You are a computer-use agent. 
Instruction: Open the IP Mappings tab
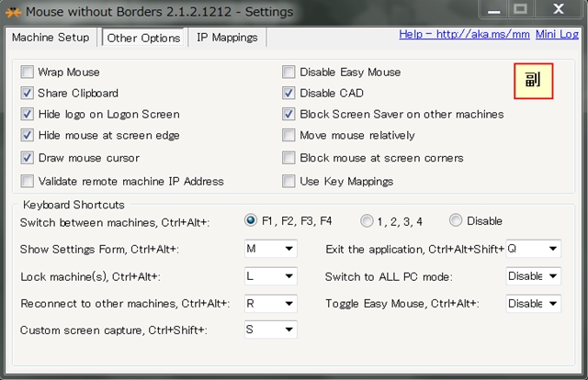227,38
